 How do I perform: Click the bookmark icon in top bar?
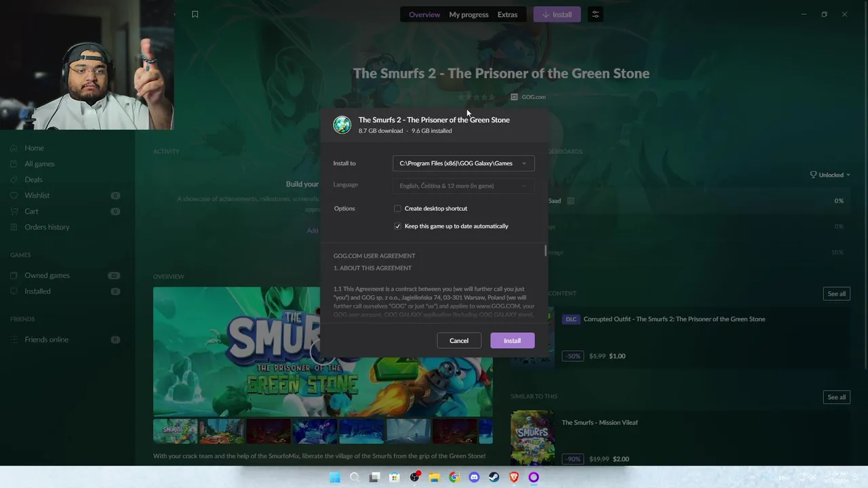tap(195, 14)
